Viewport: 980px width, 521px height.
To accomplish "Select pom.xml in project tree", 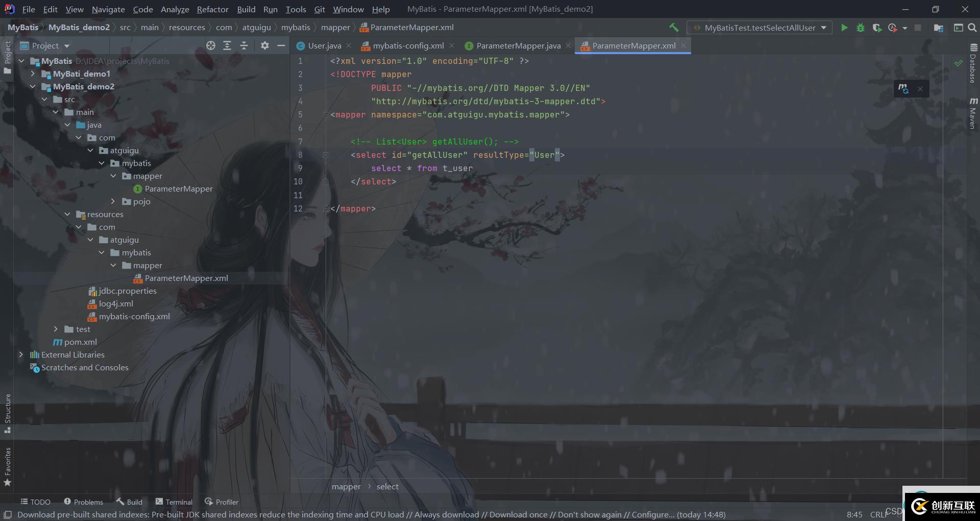I will (x=80, y=342).
